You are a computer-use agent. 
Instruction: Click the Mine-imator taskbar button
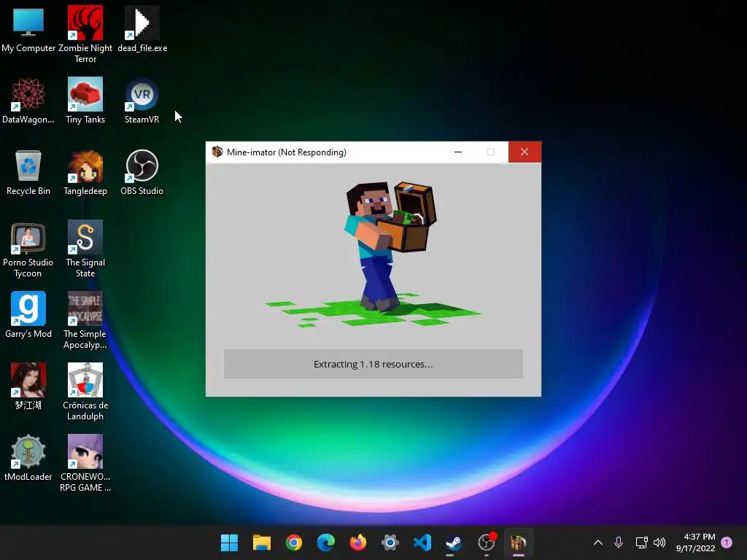coord(519,542)
